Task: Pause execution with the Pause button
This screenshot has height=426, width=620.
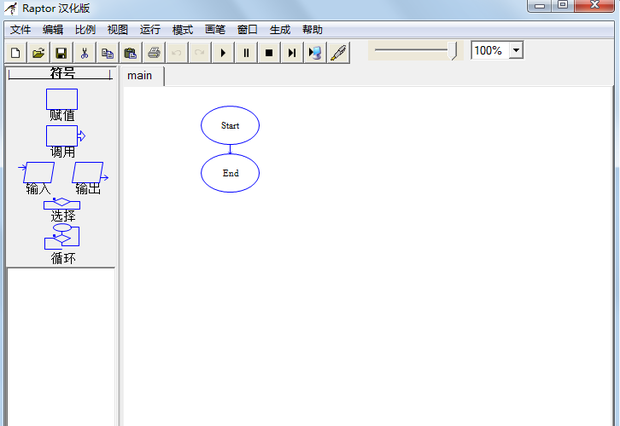Action: 246,53
